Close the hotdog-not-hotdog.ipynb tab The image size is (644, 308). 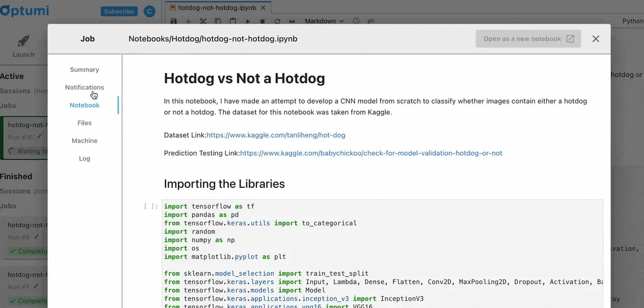(x=262, y=8)
